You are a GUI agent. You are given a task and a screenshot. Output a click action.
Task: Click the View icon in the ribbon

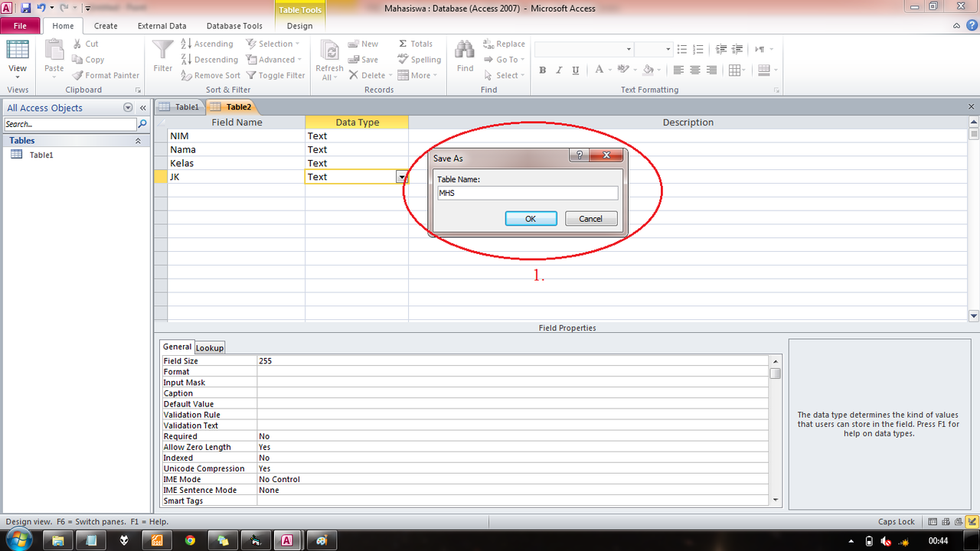18,51
